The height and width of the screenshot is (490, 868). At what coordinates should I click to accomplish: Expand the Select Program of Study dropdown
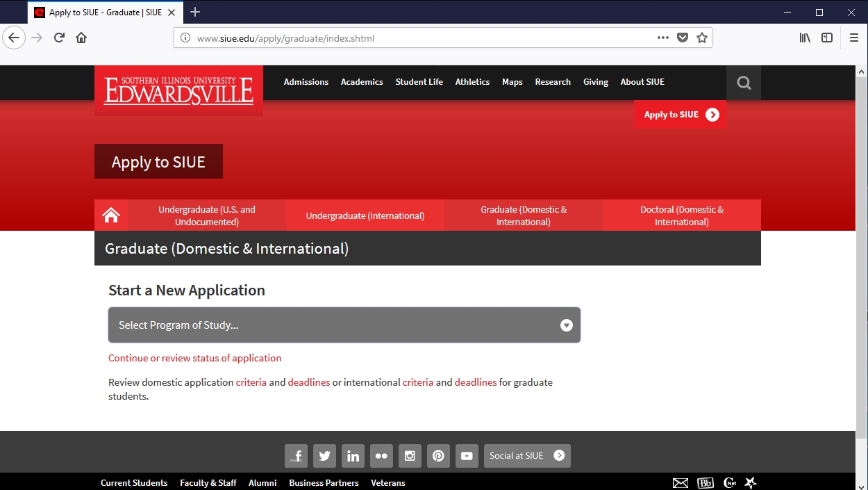tap(344, 325)
